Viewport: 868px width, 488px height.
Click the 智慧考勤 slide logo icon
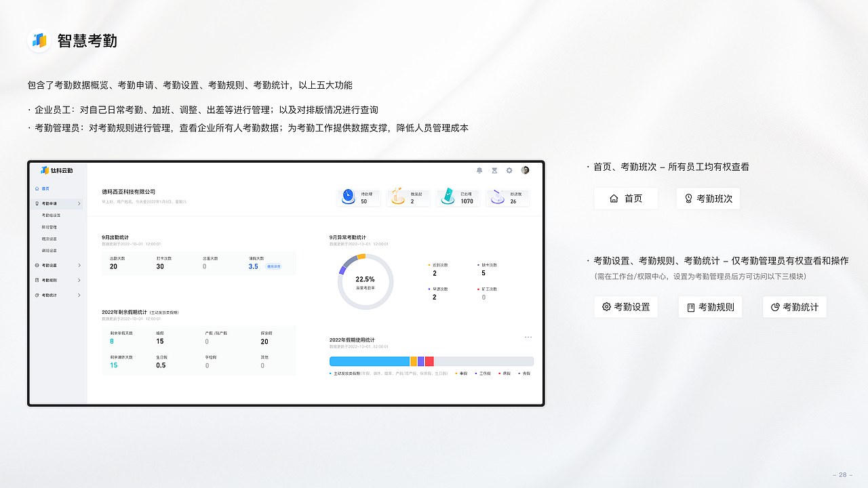(39, 41)
